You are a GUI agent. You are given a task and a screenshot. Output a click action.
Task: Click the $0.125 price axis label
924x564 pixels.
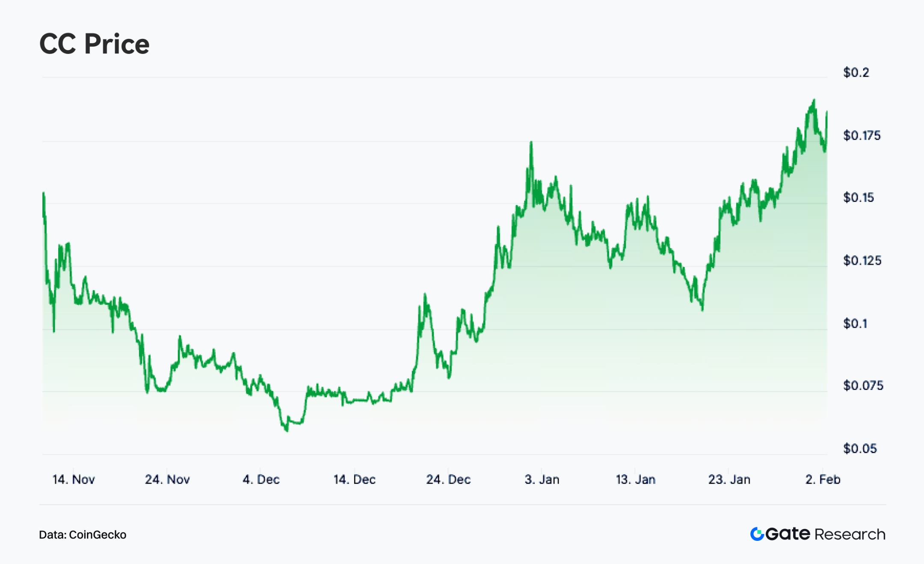(862, 261)
